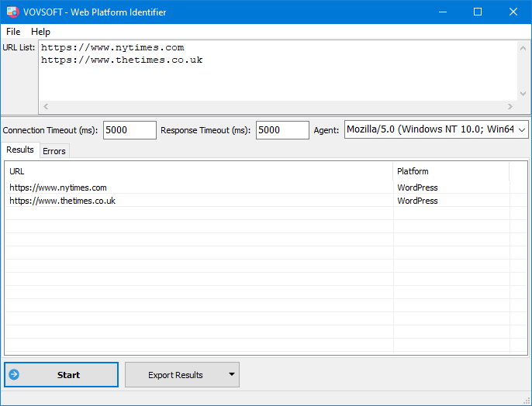Expand the Export Results dropdown arrow
Viewport: 532px width, 406px height.
(231, 375)
